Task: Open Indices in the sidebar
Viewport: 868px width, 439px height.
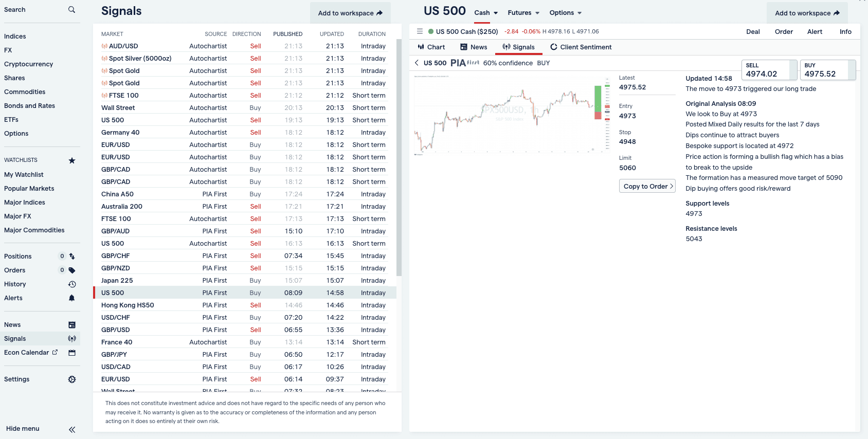Action: tap(15, 36)
